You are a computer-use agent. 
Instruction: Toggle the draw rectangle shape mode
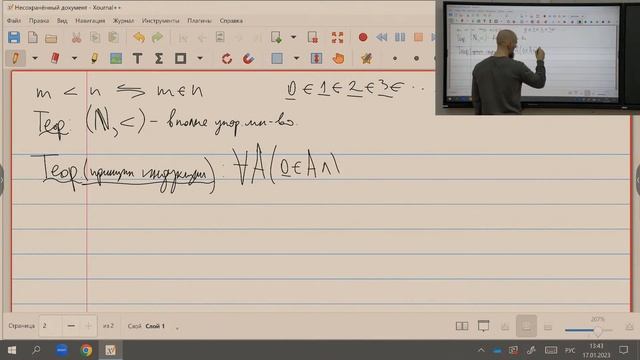pyautogui.click(x=180, y=58)
